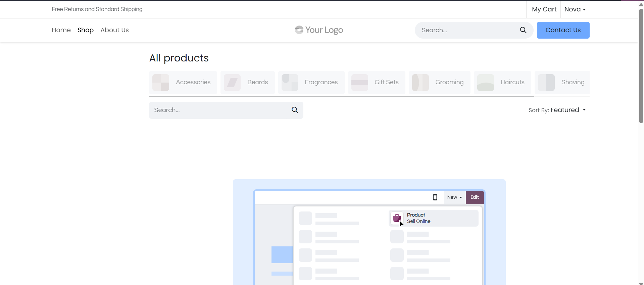Open My Cart link

[x=544, y=9]
